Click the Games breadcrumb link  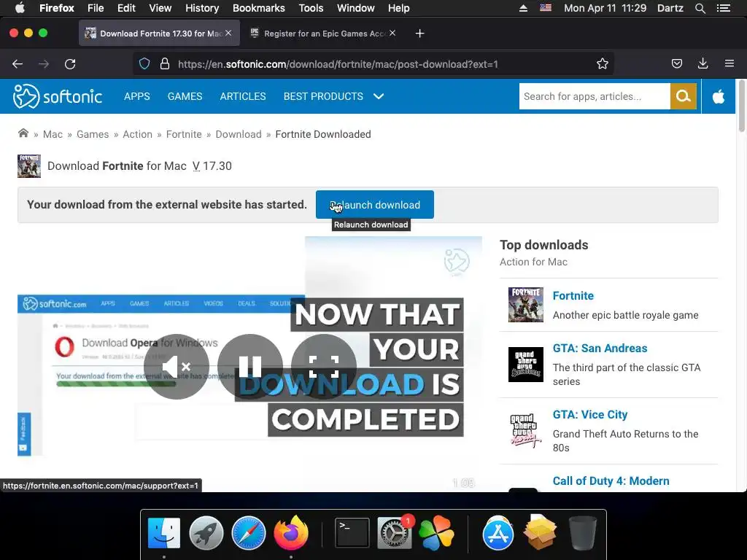[93, 134]
